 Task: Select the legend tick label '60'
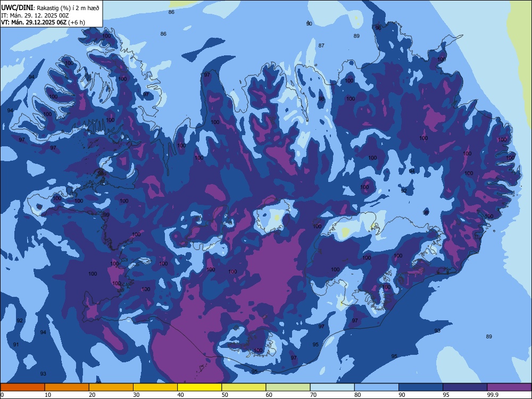click(269, 395)
